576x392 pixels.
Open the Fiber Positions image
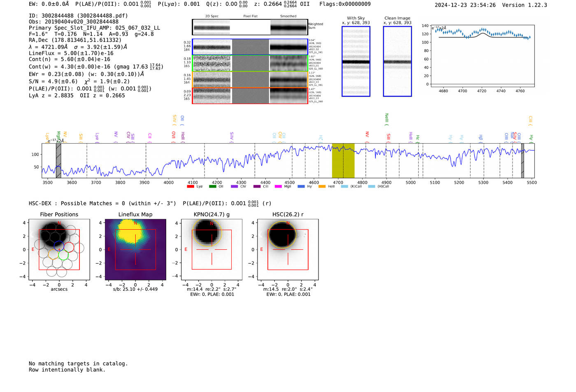pyautogui.click(x=59, y=249)
